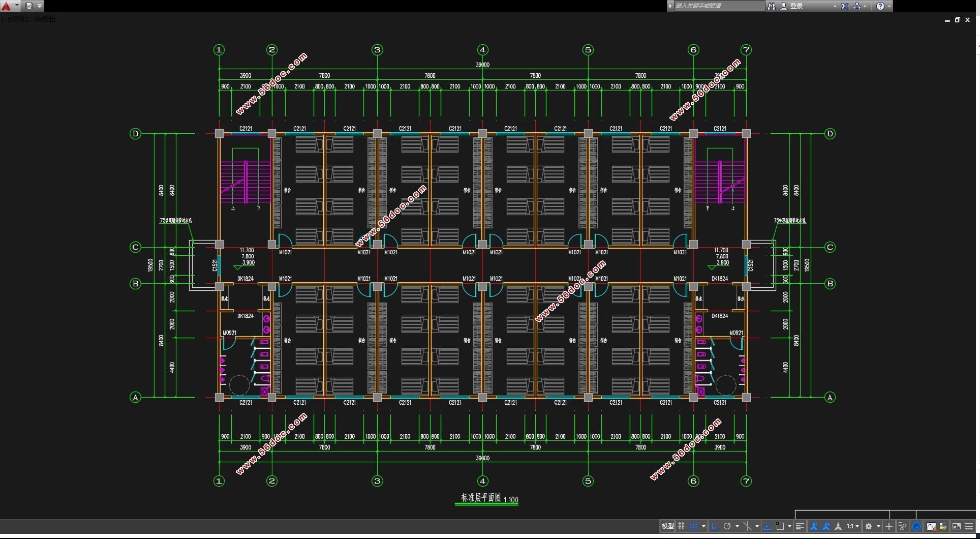This screenshot has height=539, width=980.
Task: Click the 登录 sign-in button
Action: pyautogui.click(x=791, y=6)
